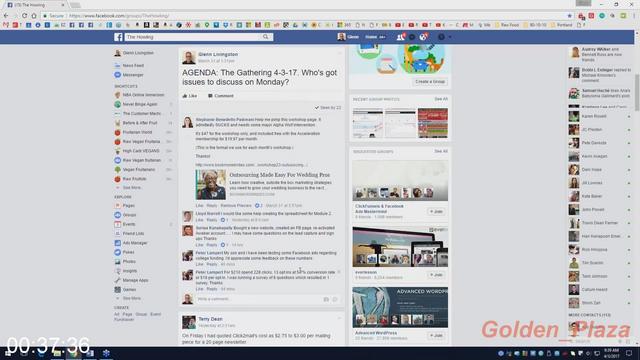Click bookmark star in address bar
The height and width of the screenshot is (360, 640).
point(570,16)
